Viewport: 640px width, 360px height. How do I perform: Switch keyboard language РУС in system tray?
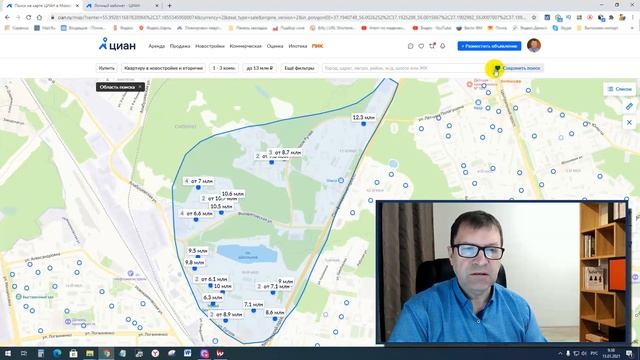coord(594,353)
